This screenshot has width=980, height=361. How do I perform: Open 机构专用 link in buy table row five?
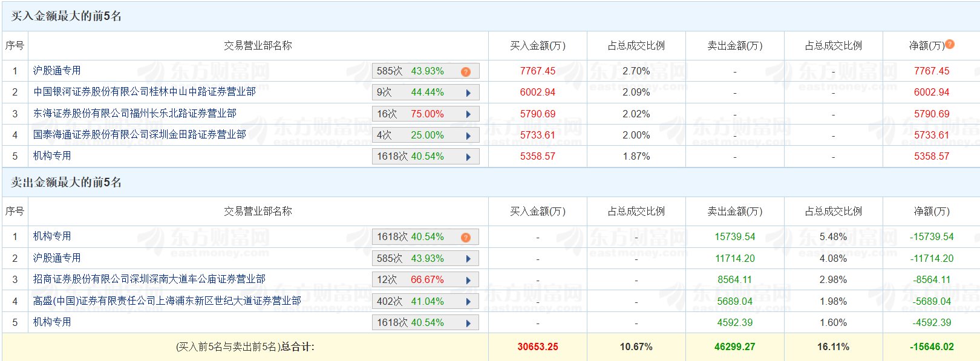[x=52, y=156]
